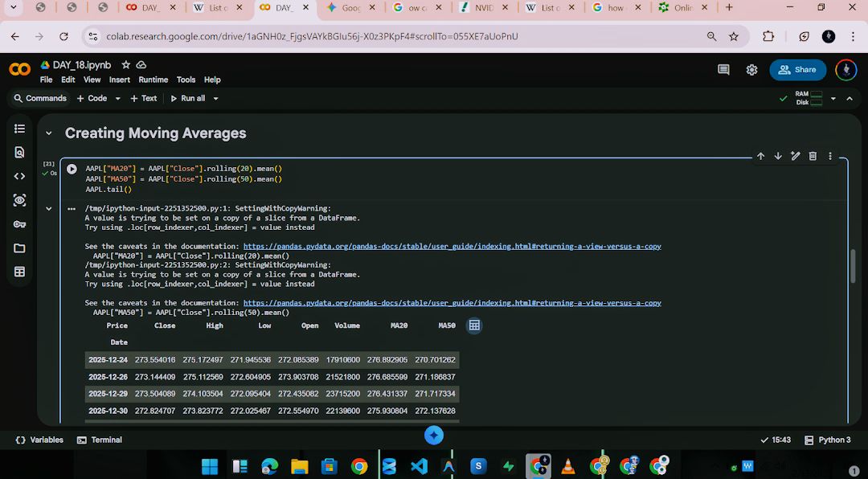This screenshot has height=479, width=868.
Task: Open Visual Studio Code from taskbar
Action: (419, 466)
